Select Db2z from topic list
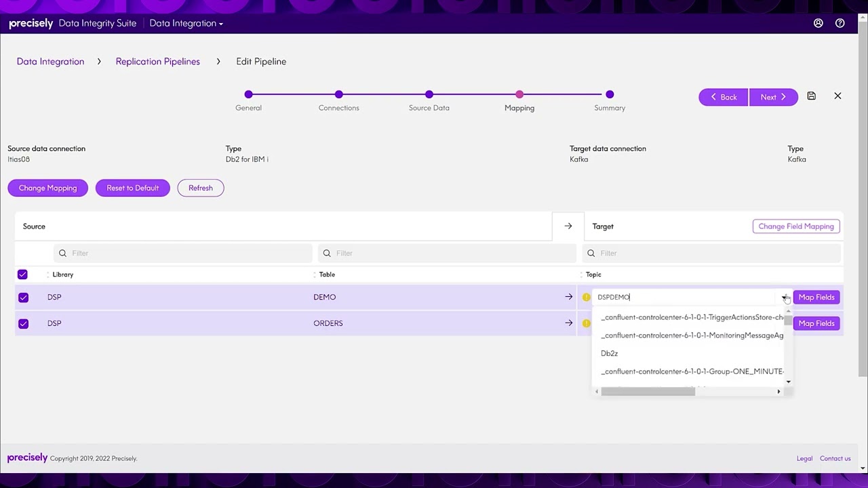The image size is (868, 488). coord(609,353)
